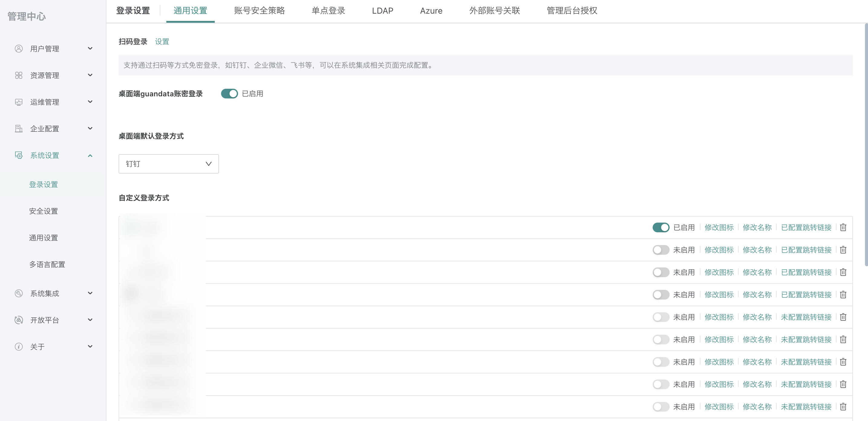
Task: Delete the first custom login method via trash icon
Action: click(843, 227)
